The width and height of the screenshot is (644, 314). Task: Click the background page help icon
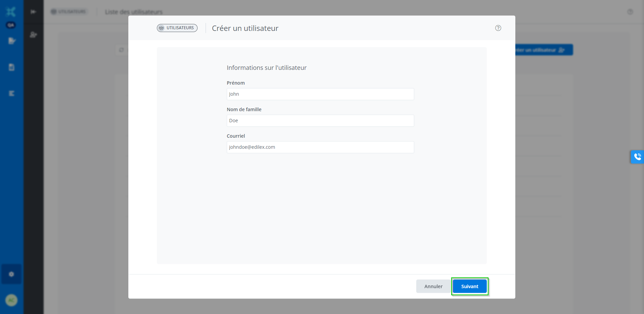click(630, 12)
